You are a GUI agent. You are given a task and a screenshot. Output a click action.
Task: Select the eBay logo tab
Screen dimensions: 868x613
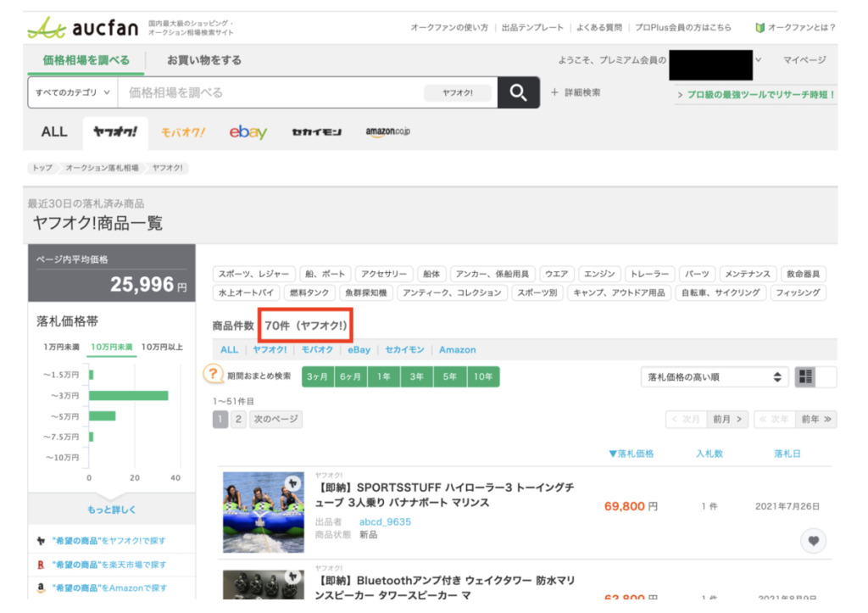click(x=248, y=132)
